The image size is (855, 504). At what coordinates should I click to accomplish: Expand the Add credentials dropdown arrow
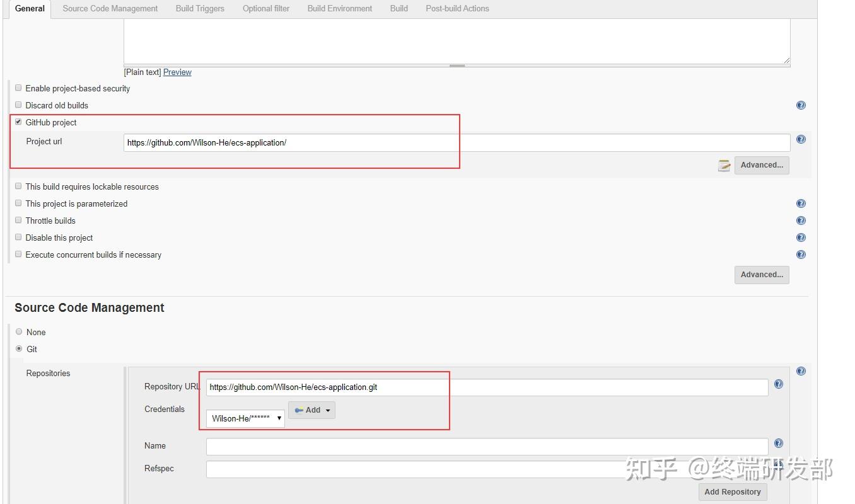pos(328,409)
